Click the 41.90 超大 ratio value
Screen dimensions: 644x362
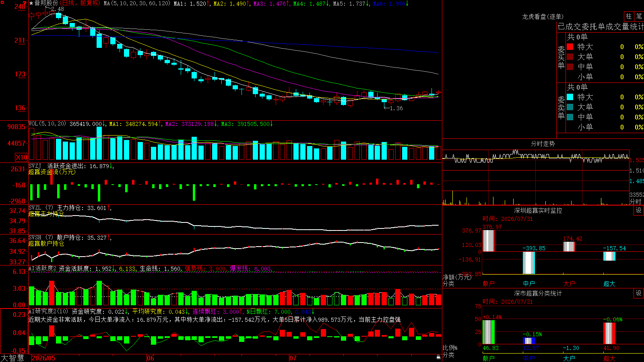click(x=611, y=348)
